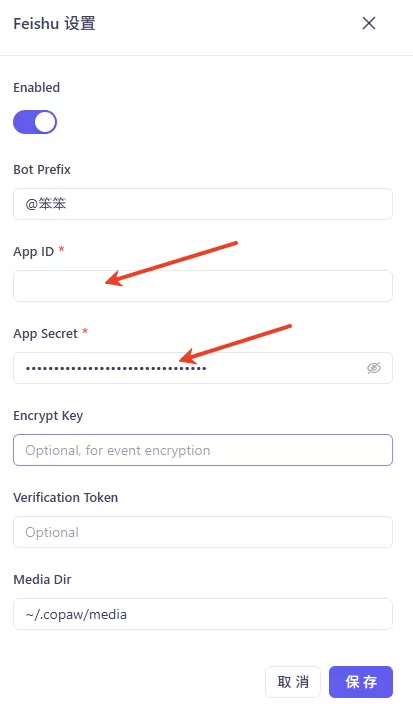This screenshot has height=727, width=413.
Task: Click the App Secret label
Action: click(45, 333)
